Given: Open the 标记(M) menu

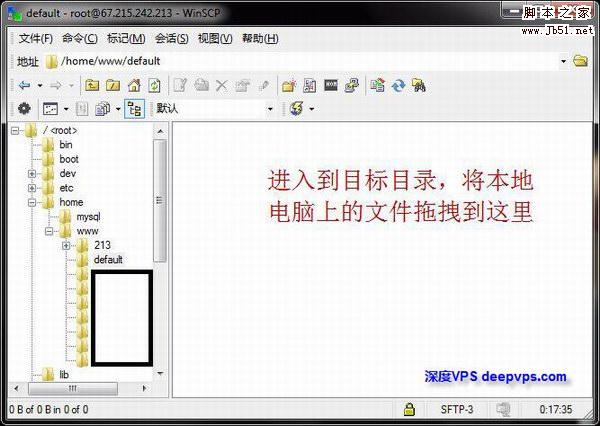Looking at the screenshot, I should 126,38.
